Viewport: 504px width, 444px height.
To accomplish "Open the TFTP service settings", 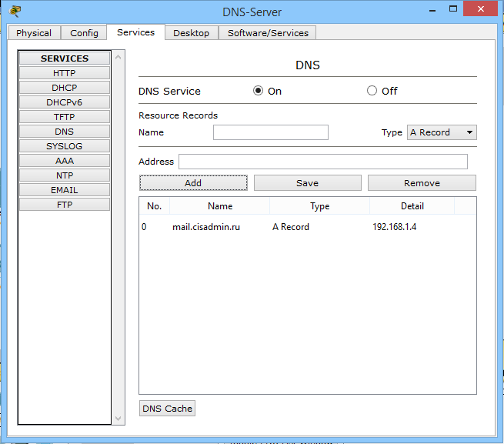I will (x=65, y=117).
